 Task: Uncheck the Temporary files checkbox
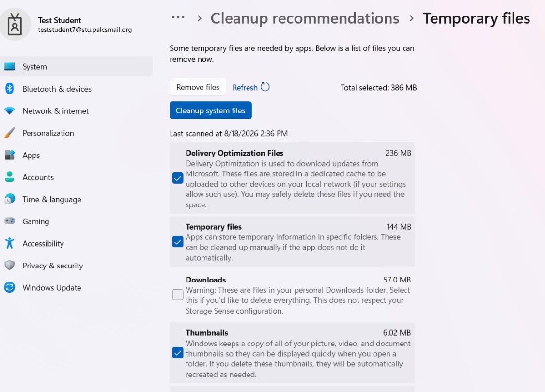tap(178, 241)
